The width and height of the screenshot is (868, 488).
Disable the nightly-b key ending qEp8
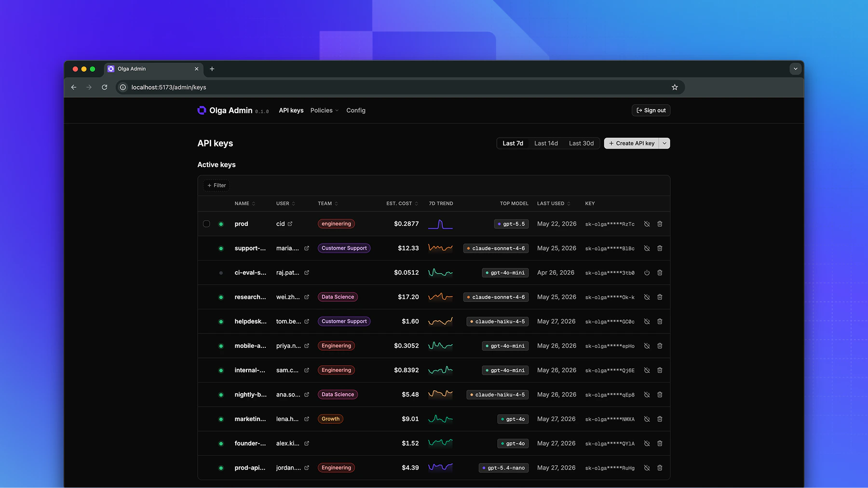tap(647, 395)
